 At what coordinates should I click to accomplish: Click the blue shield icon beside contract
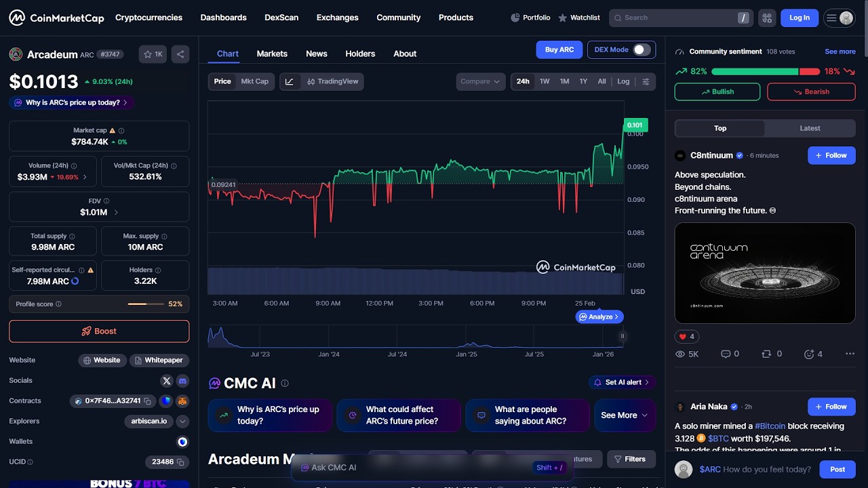(165, 401)
